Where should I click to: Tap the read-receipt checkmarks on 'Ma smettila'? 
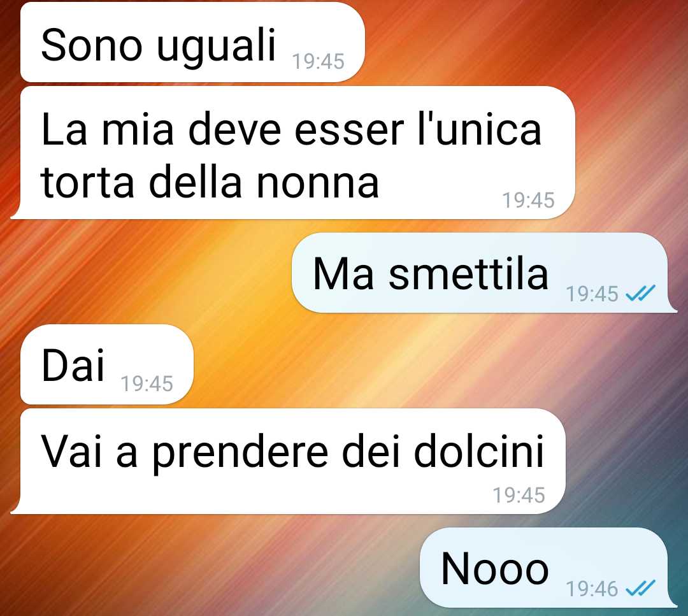click(x=640, y=293)
